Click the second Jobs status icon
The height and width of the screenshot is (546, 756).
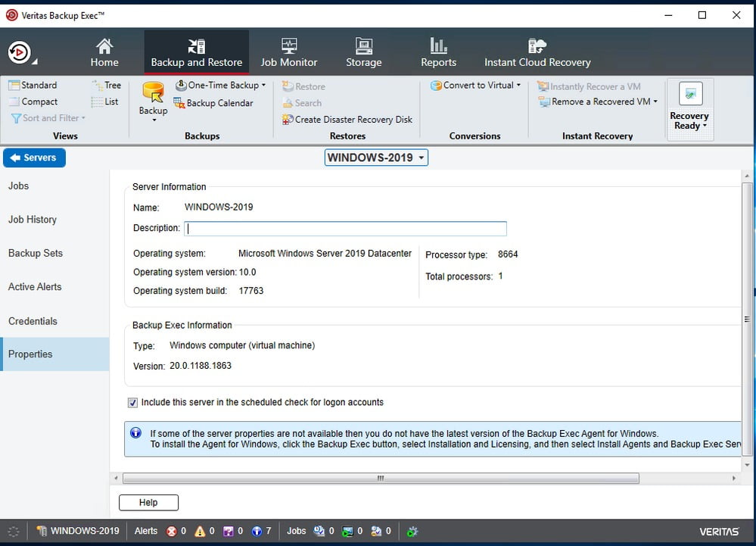click(347, 532)
